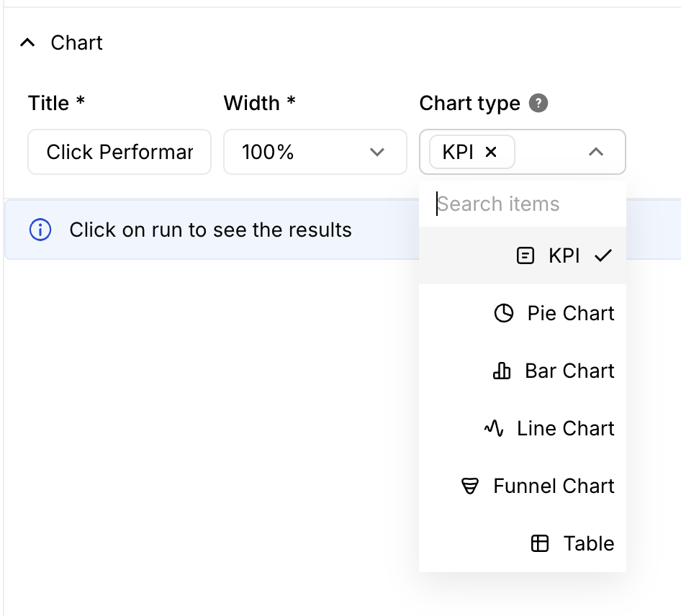The image size is (681, 616).
Task: Remove the KPI tag with the x
Action: (491, 152)
